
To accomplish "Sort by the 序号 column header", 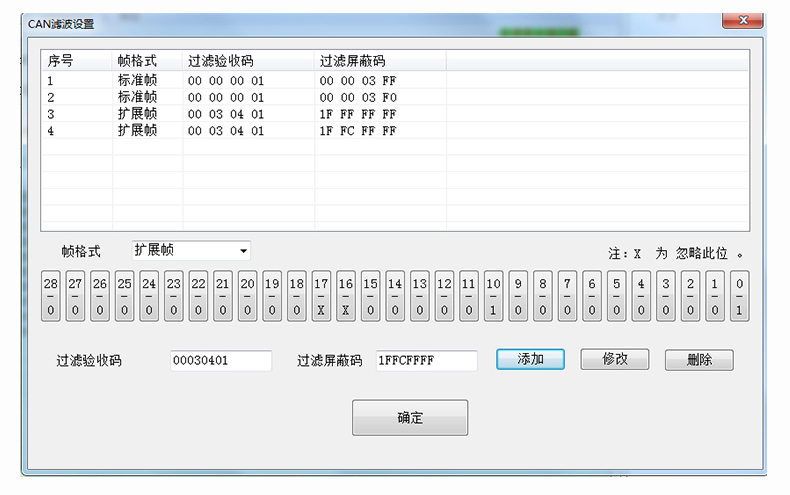I will (77, 61).
